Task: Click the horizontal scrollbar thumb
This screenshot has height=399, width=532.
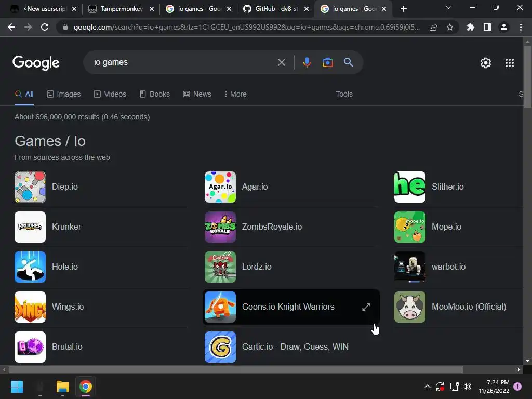Action: click(235, 369)
